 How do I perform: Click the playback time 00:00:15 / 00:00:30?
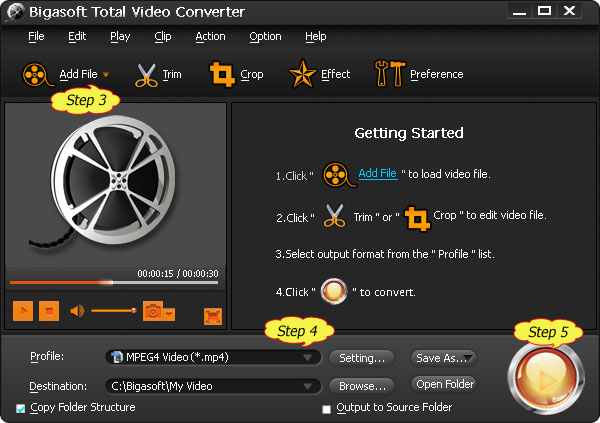178,274
